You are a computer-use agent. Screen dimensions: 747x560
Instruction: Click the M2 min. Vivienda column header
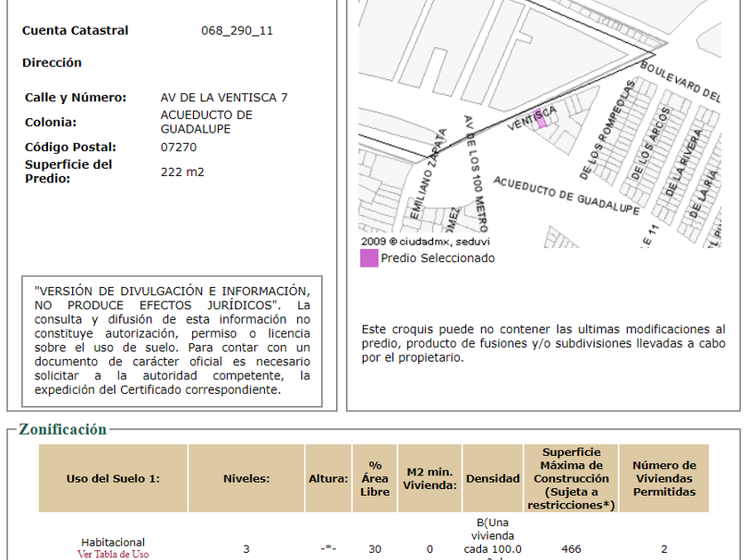[x=430, y=478]
